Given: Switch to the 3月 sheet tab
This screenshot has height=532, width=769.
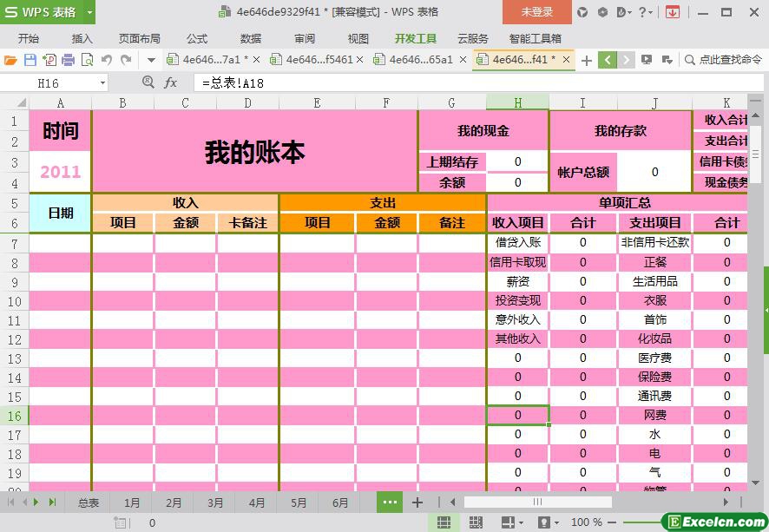Looking at the screenshot, I should (x=215, y=502).
